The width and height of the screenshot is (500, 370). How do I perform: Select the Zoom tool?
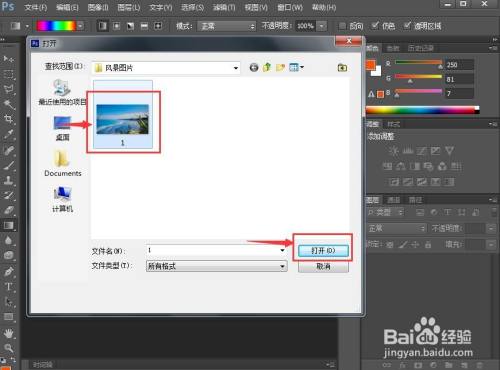8,348
